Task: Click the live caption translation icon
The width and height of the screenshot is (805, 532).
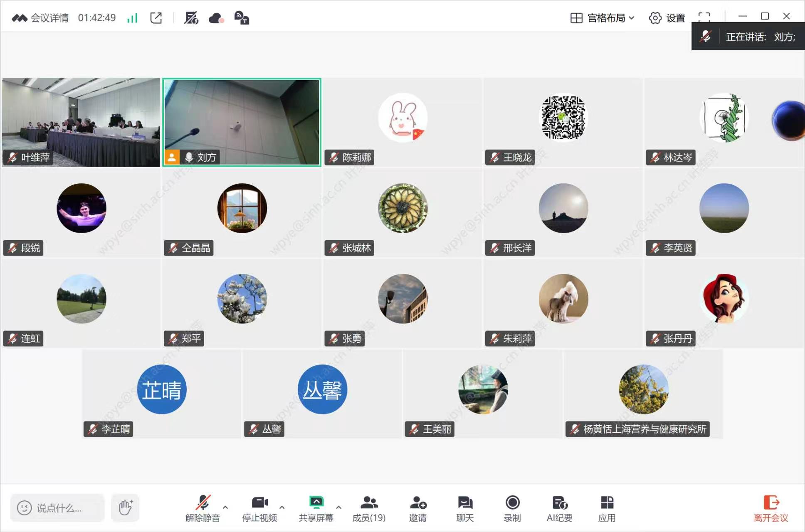Action: 242,18
